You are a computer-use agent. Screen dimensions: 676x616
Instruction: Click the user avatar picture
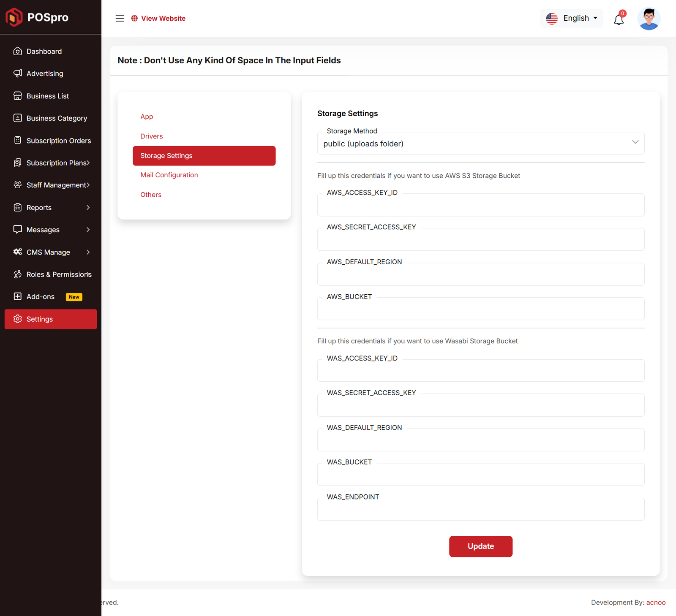[x=649, y=19]
